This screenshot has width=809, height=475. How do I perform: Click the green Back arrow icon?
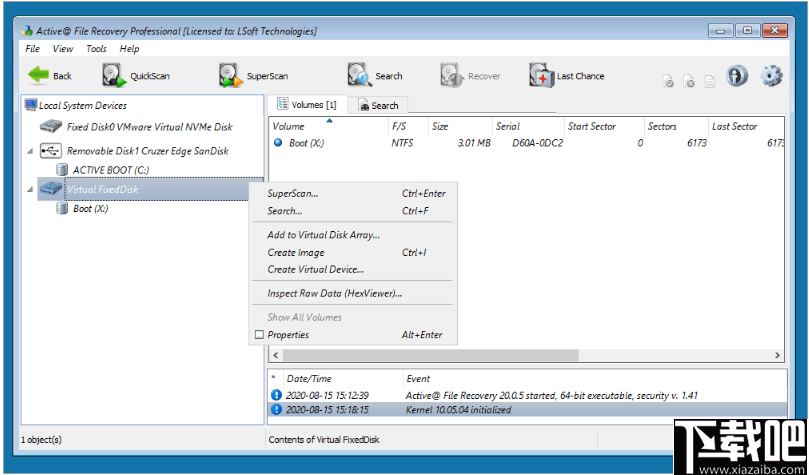coord(38,75)
